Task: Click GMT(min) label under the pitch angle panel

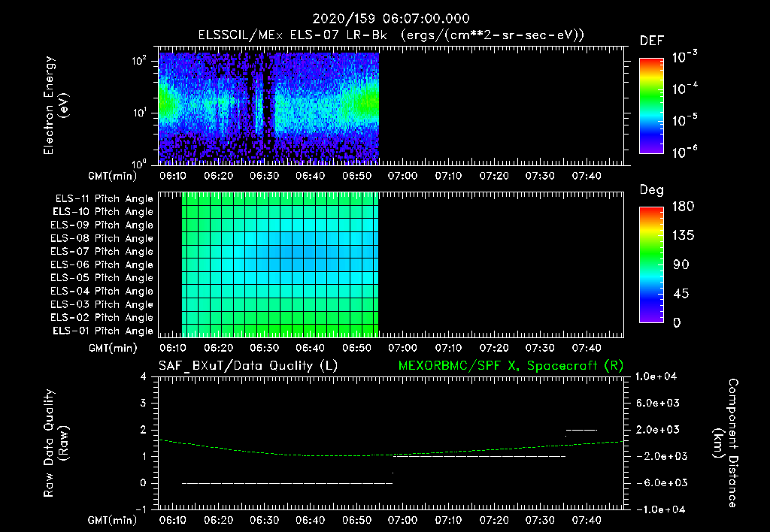Action: click(x=113, y=349)
